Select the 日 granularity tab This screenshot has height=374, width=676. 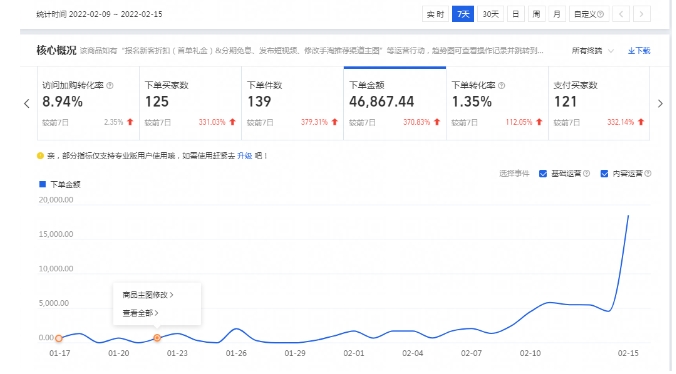516,14
